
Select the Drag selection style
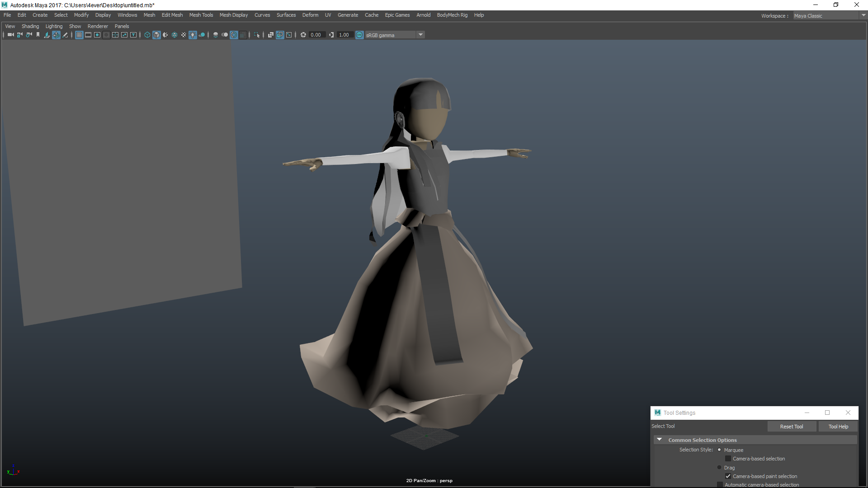[719, 468]
